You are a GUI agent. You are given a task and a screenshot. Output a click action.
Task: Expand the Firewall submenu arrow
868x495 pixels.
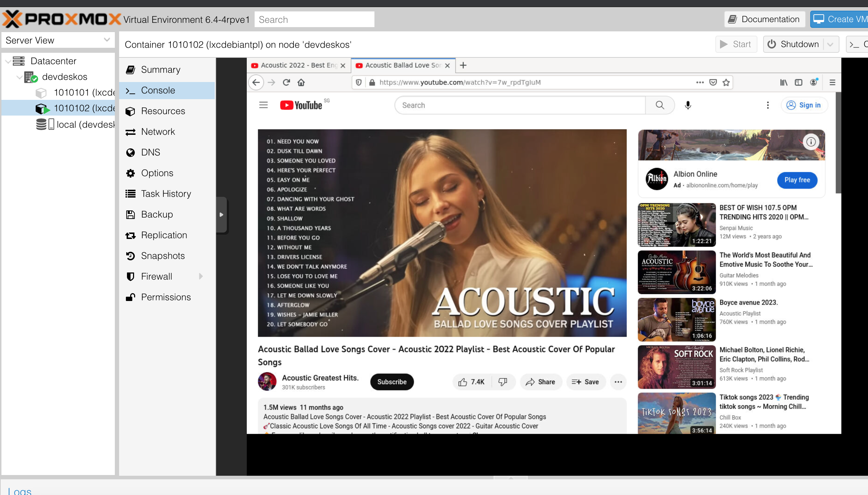pyautogui.click(x=201, y=276)
